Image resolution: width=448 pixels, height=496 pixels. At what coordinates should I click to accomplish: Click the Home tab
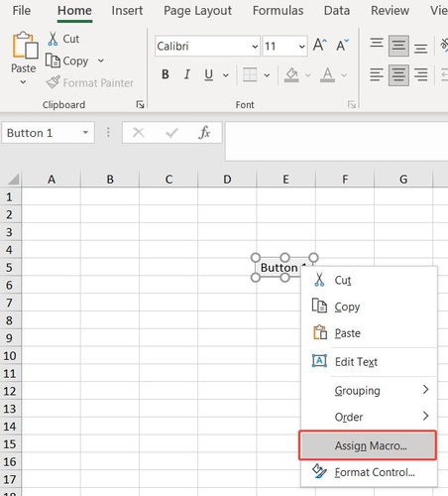(x=74, y=11)
